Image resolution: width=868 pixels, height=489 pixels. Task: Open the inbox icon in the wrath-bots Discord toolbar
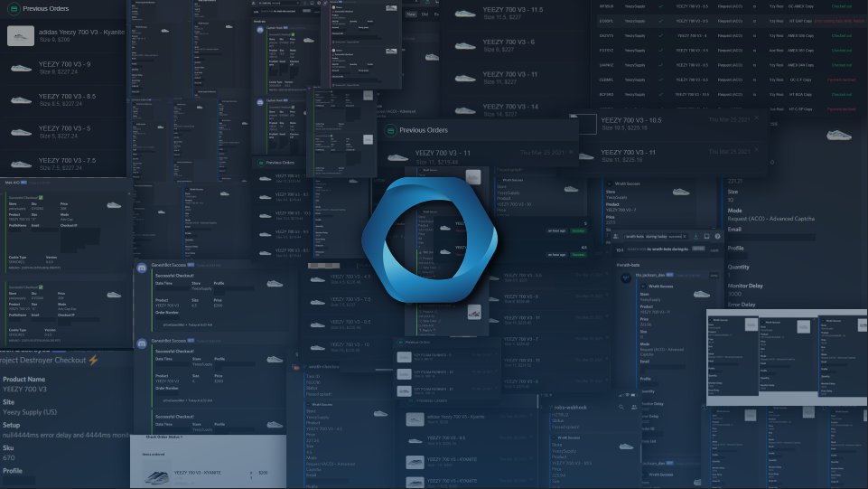click(x=707, y=237)
